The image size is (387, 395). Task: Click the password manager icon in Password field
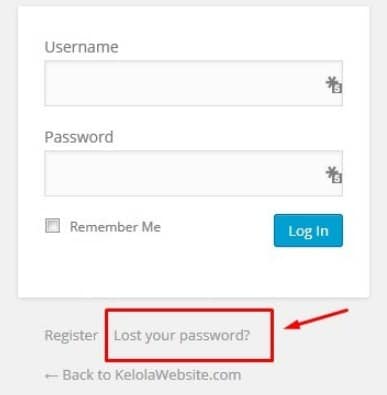pos(334,175)
